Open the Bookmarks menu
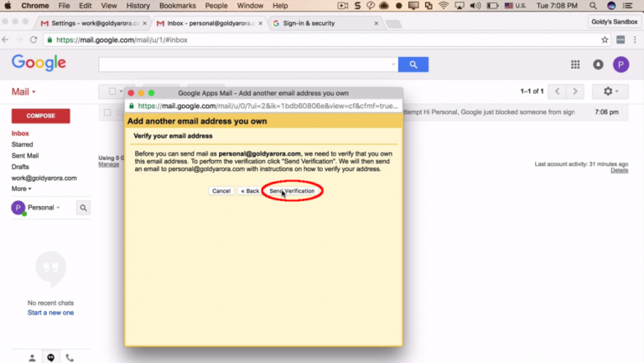Viewport: 644px width, 363px height. click(x=178, y=6)
